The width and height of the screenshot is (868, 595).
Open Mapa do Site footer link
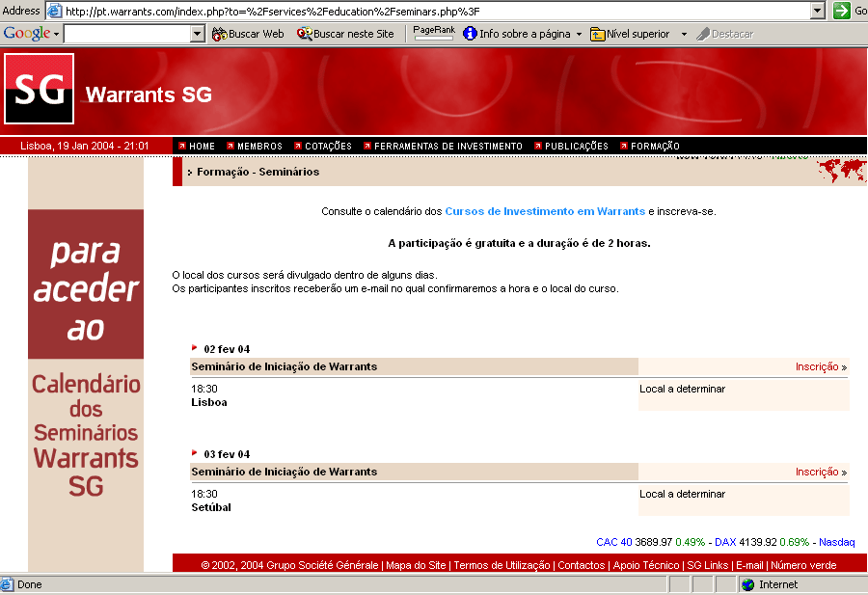pyautogui.click(x=416, y=565)
